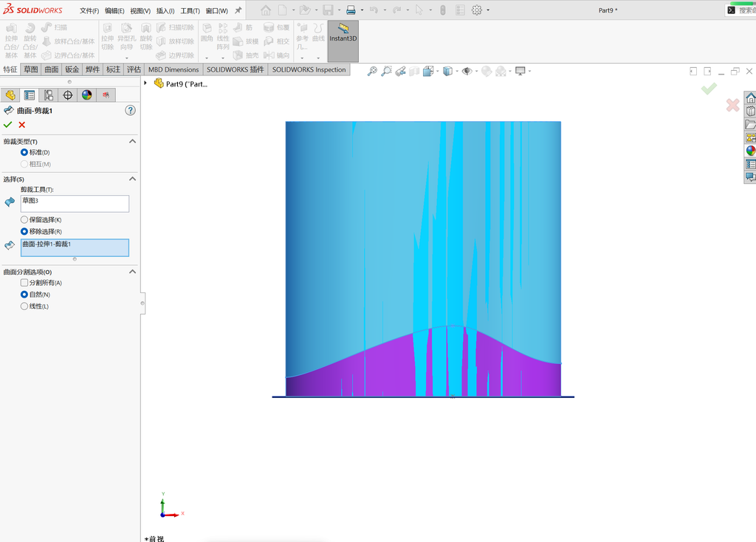The width and height of the screenshot is (756, 542).
Task: Click the help question mark icon
Action: click(x=130, y=111)
